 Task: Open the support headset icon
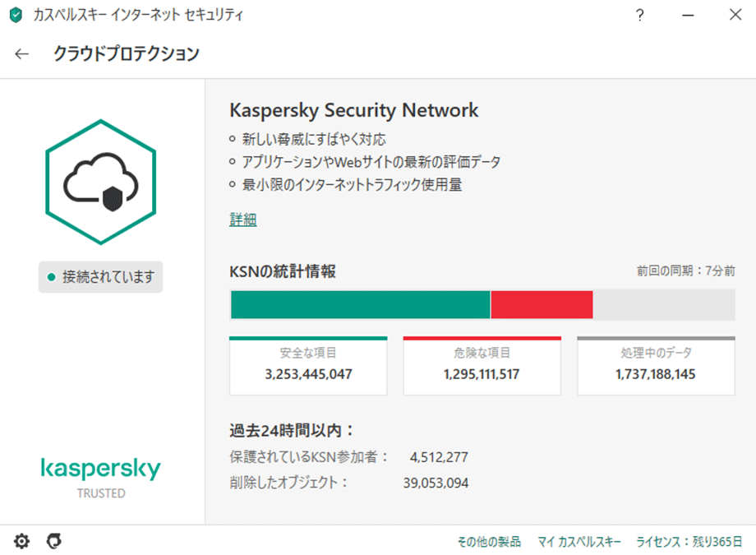pyautogui.click(x=54, y=541)
